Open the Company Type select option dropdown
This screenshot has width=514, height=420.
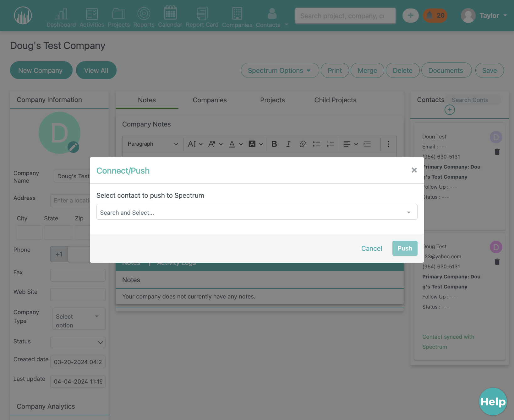click(x=79, y=319)
